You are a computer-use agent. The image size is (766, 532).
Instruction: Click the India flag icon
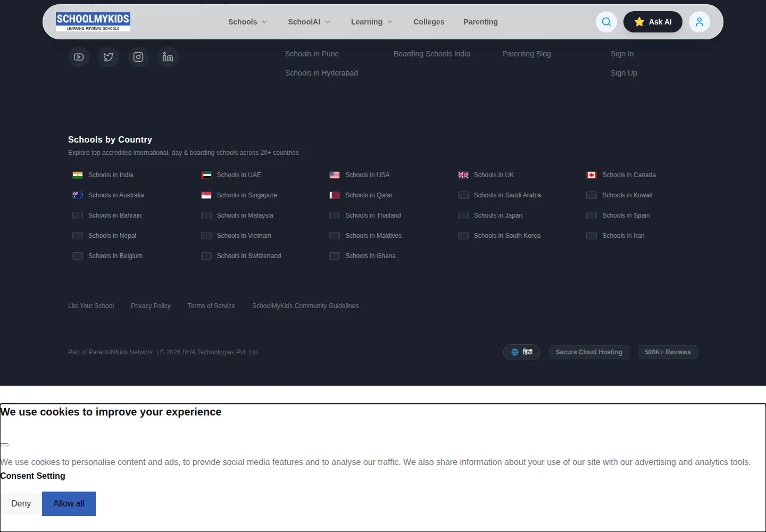pos(78,175)
